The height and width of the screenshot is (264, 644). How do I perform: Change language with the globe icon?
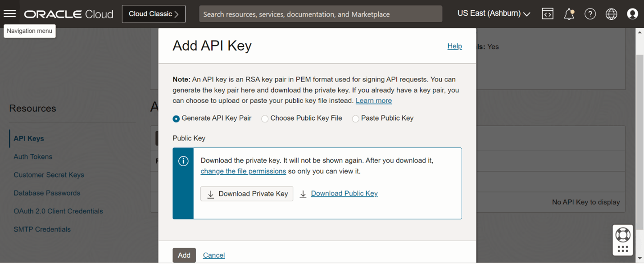point(611,14)
